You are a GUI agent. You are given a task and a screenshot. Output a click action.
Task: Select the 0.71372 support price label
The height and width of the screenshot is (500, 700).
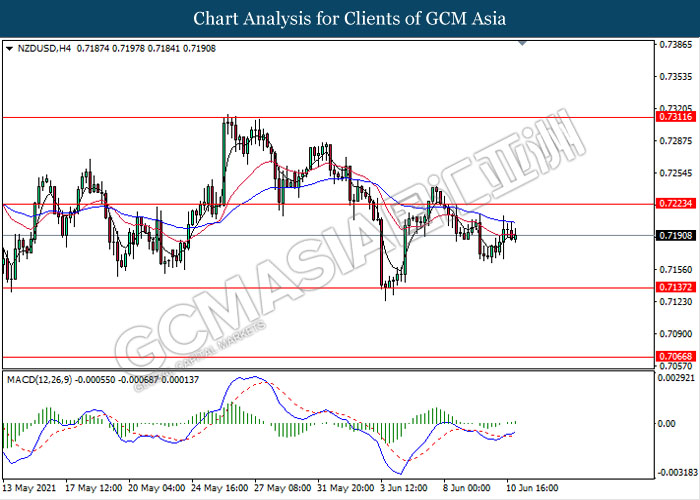click(x=676, y=288)
